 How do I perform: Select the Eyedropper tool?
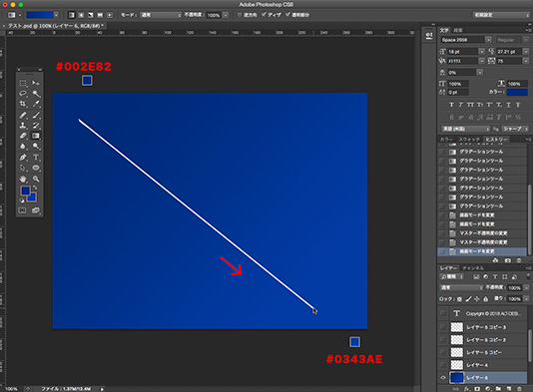pyautogui.click(x=36, y=104)
